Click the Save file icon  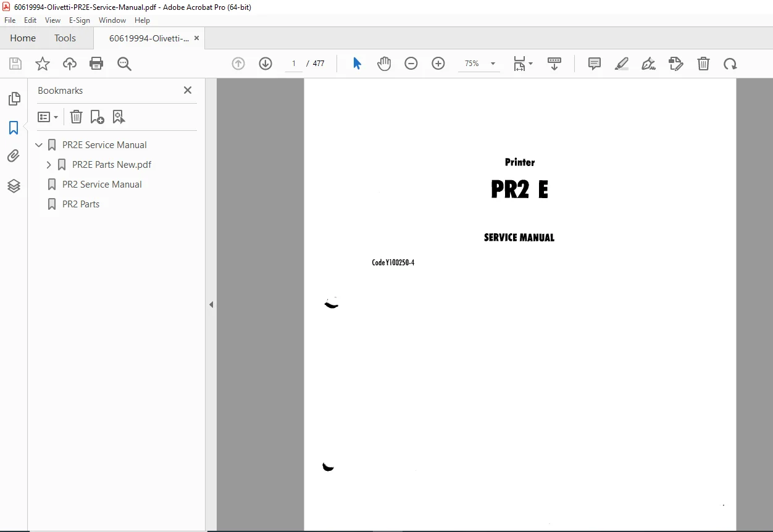pyautogui.click(x=15, y=64)
